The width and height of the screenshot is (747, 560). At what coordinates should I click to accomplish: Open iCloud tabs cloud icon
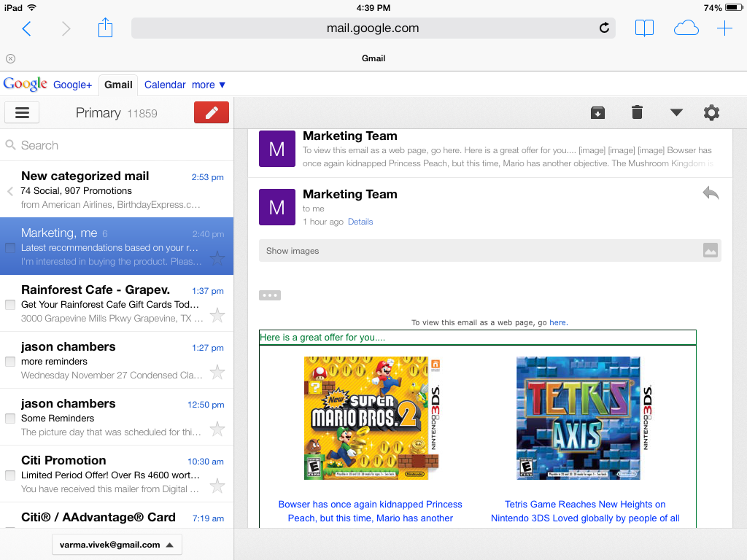pos(686,28)
